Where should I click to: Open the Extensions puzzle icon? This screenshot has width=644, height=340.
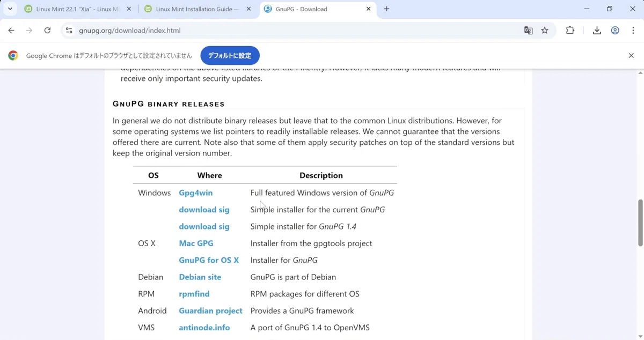click(x=570, y=31)
